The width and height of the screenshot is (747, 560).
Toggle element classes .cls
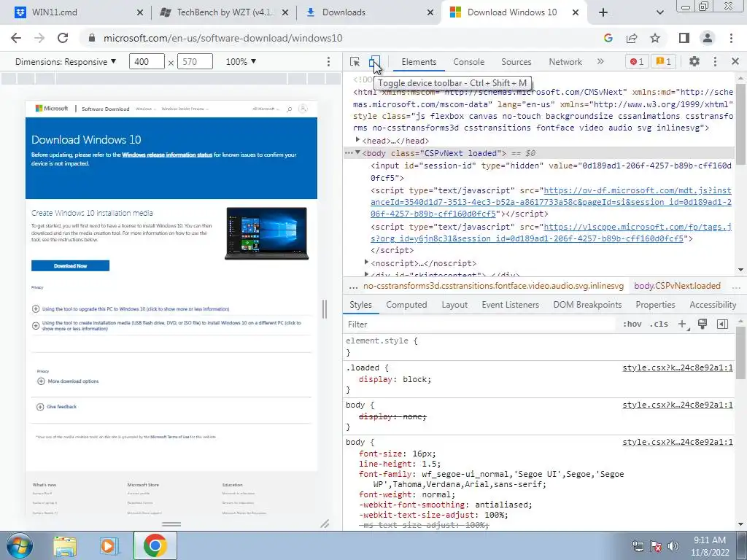(659, 324)
